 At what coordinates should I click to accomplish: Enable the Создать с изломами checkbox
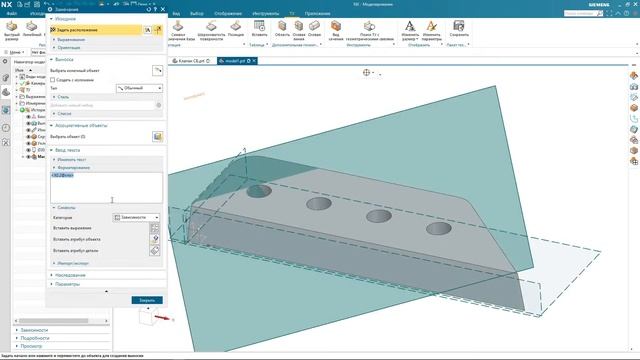click(53, 80)
